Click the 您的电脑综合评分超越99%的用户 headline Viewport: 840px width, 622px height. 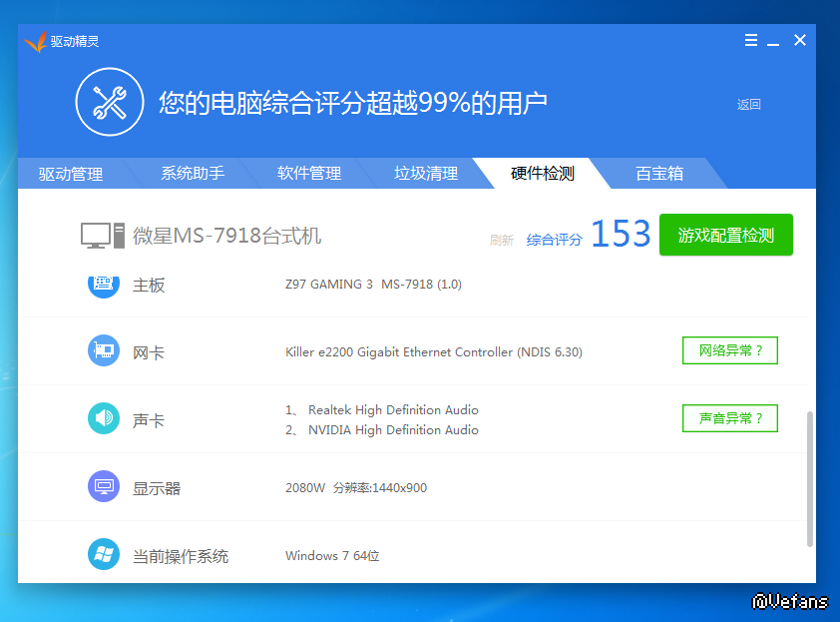353,103
